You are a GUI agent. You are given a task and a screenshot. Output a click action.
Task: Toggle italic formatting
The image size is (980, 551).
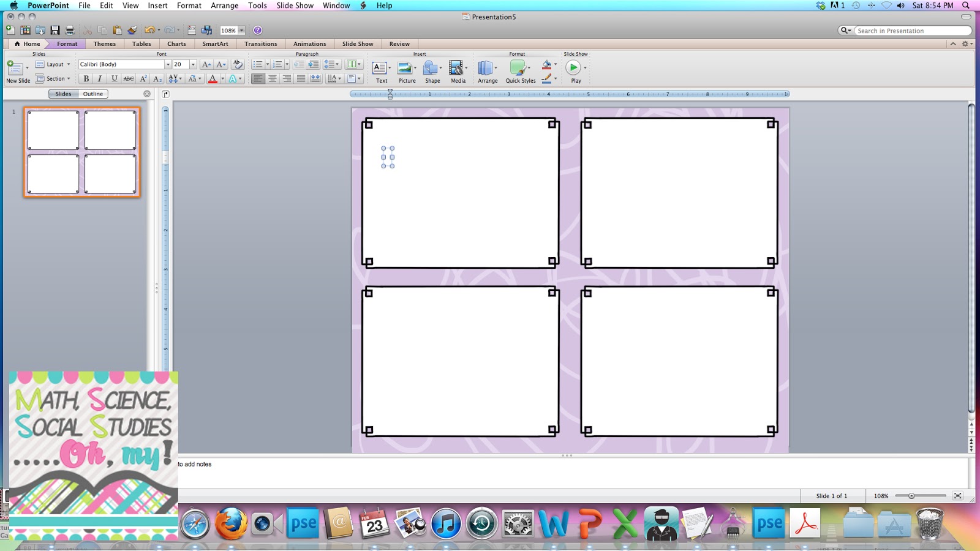tap(99, 78)
